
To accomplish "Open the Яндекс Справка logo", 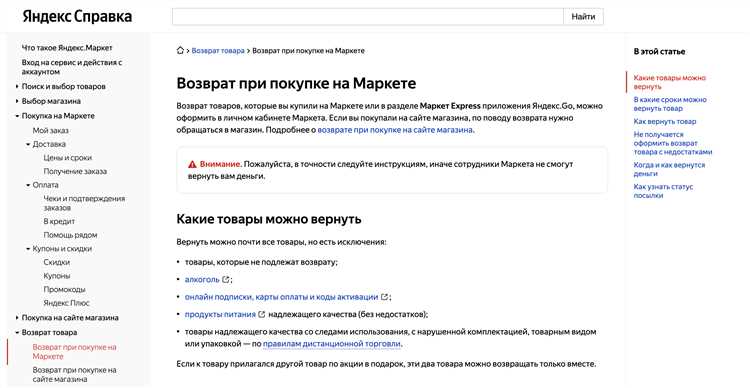I will (x=77, y=16).
